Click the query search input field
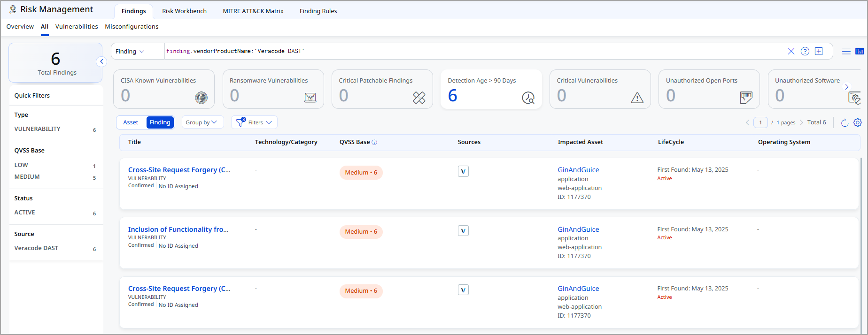The image size is (868, 335). click(470, 52)
